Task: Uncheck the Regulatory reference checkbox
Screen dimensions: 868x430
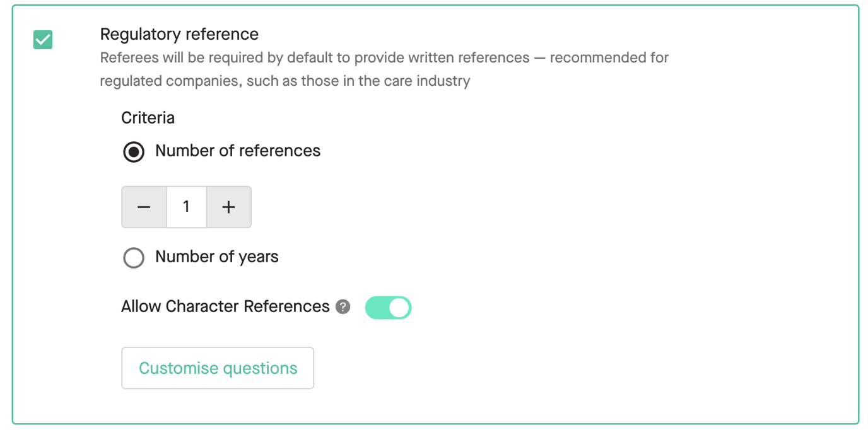Action: click(x=42, y=40)
